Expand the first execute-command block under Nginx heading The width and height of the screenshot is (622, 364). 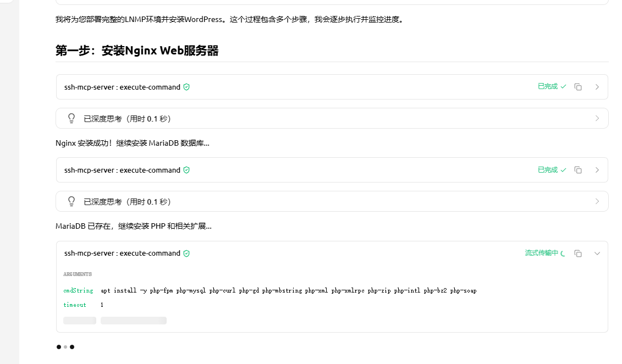pos(597,87)
